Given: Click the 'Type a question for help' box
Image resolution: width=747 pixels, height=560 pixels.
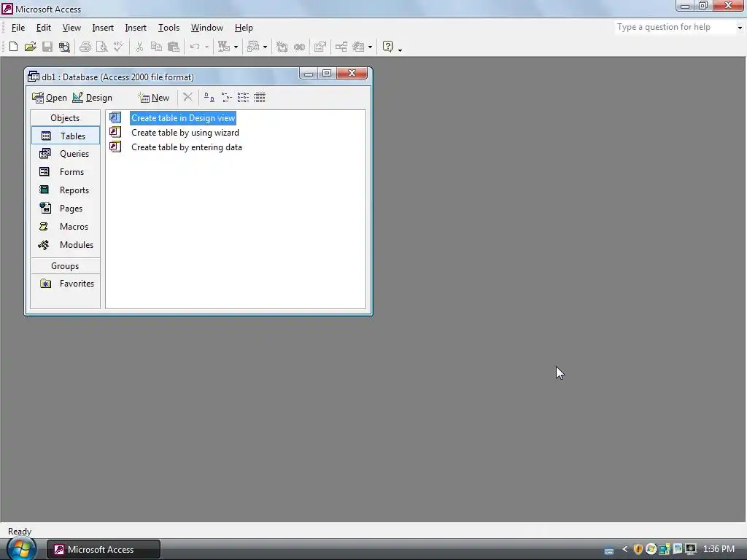Looking at the screenshot, I should (675, 27).
